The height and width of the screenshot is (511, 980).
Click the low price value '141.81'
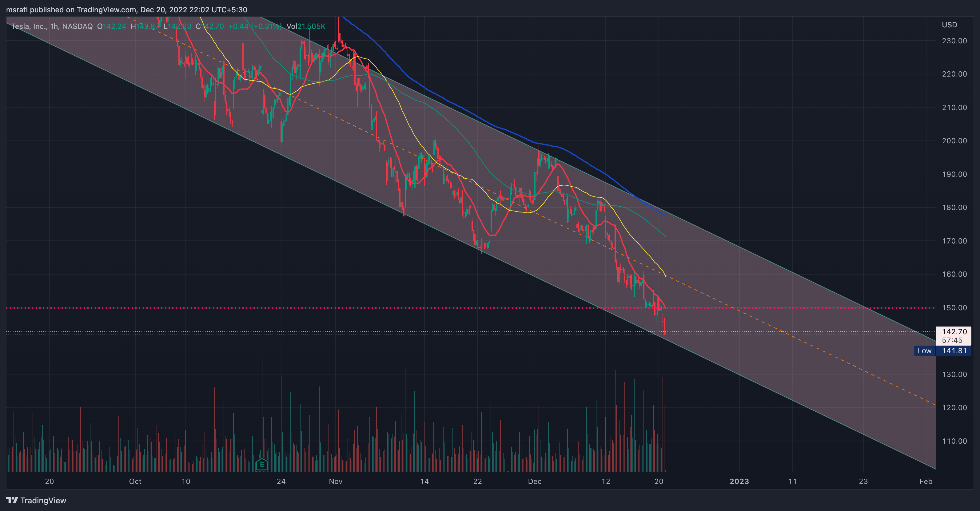coord(954,351)
